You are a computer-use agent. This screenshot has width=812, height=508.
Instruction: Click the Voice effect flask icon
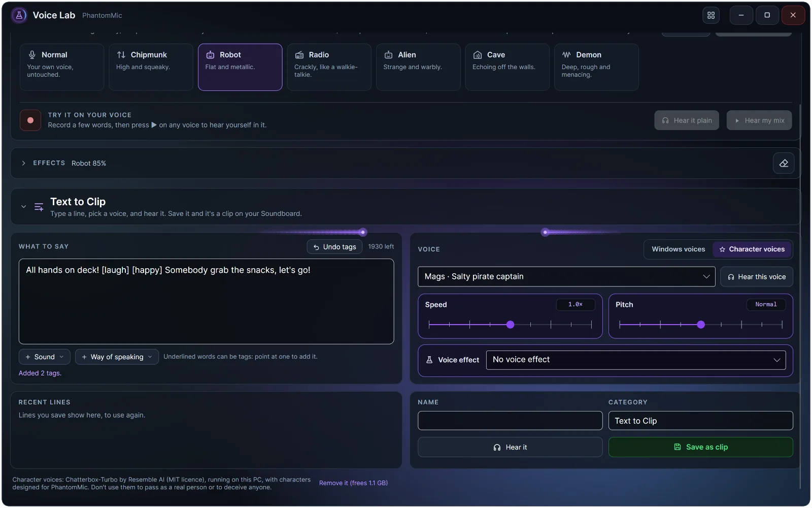[429, 360]
